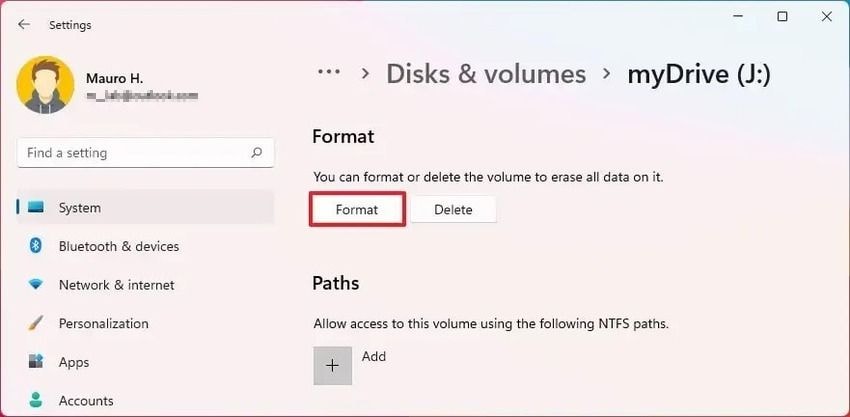This screenshot has height=417, width=850.
Task: Open the Mauro H. profile avatar
Action: 43,85
